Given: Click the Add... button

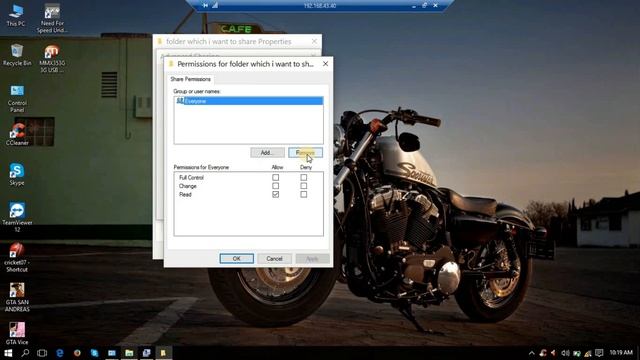Looking at the screenshot, I should point(267,153).
